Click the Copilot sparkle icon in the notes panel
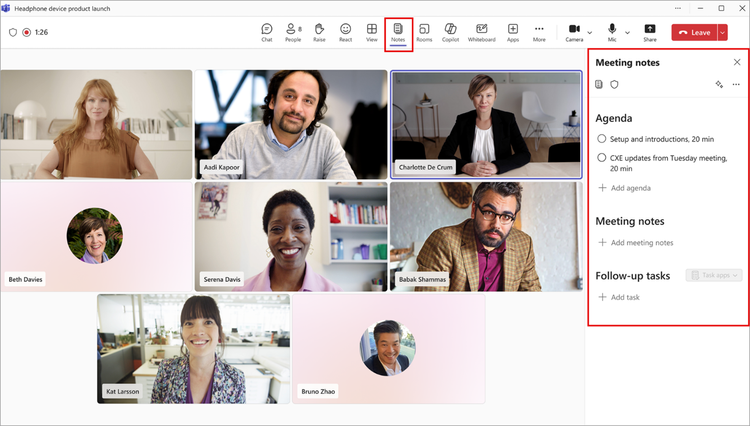 click(x=719, y=84)
